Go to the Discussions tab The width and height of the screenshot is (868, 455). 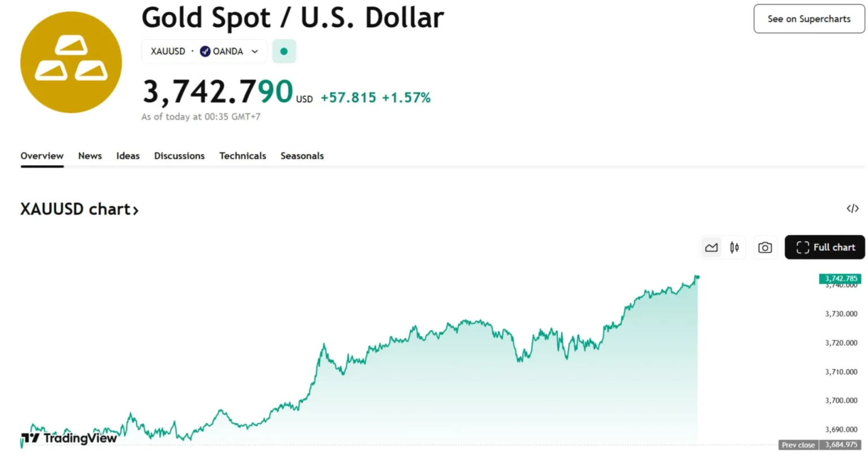tap(179, 156)
